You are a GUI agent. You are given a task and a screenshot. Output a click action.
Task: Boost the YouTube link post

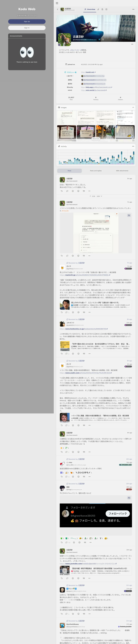click(x=67, y=578)
